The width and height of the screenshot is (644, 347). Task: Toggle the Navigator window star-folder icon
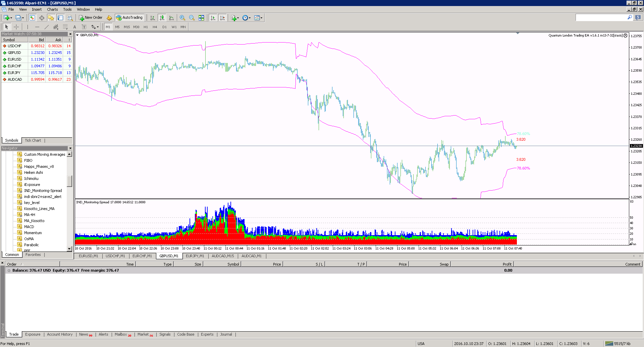[x=51, y=18]
